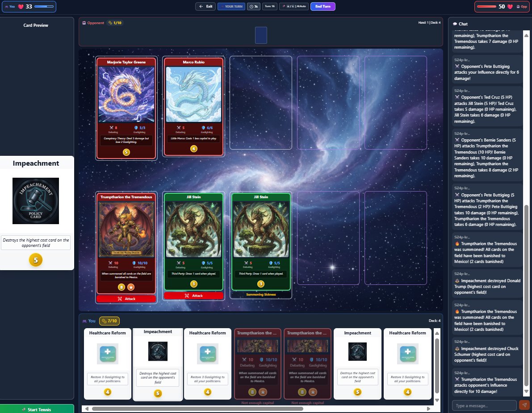Click the chat vertical scrollbar thumb
This screenshot has width=532, height=413.
(526, 296)
